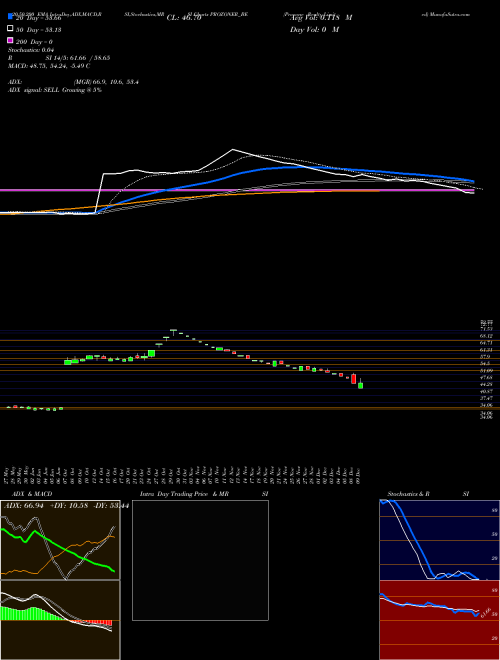Image resolution: width=500 pixels, height=660 pixels.
Task: Click the 40.87 price axis label
Action: (x=487, y=391)
